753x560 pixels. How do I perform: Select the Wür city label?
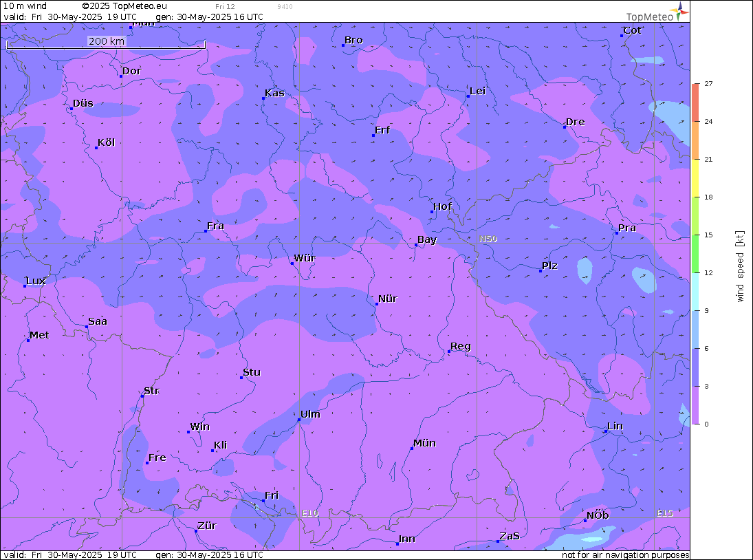pyautogui.click(x=305, y=258)
